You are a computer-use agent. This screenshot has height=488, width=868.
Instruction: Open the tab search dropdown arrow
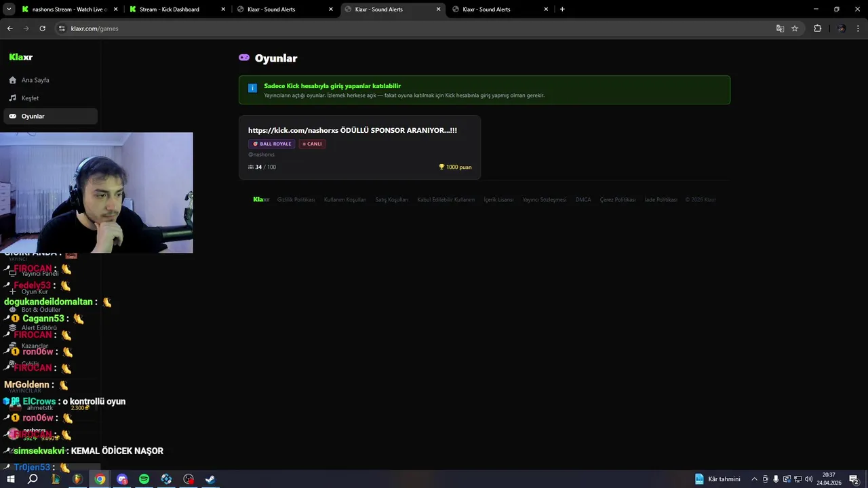[9, 9]
